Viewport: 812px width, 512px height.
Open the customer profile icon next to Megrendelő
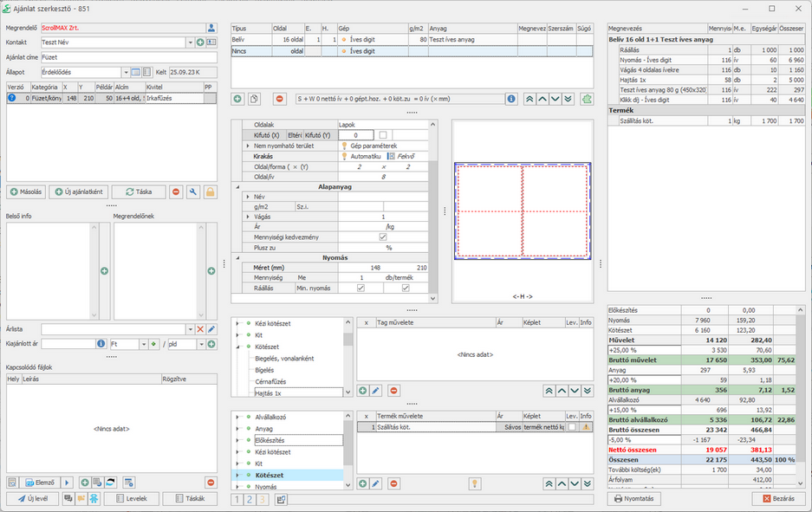coord(211,28)
